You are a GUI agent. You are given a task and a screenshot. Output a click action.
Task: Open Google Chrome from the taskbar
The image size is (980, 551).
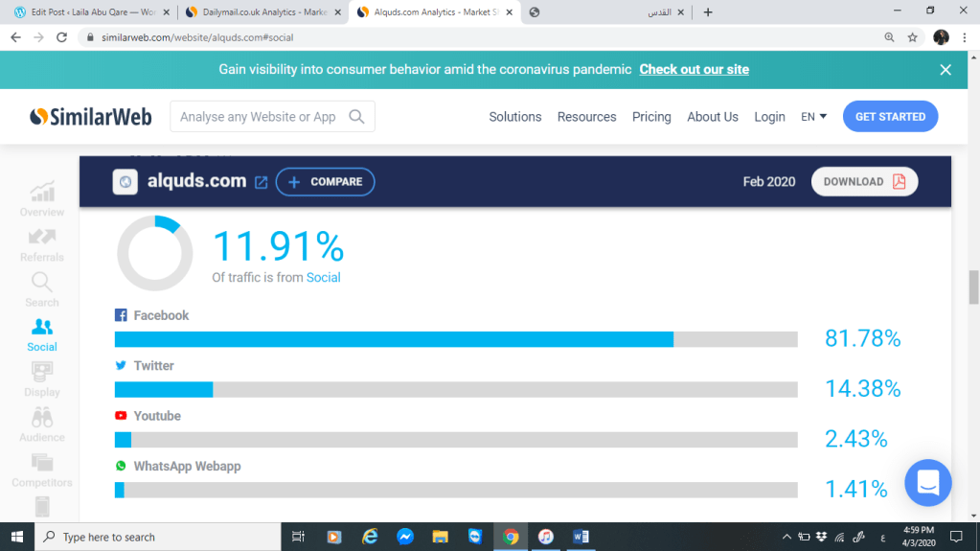tap(511, 537)
